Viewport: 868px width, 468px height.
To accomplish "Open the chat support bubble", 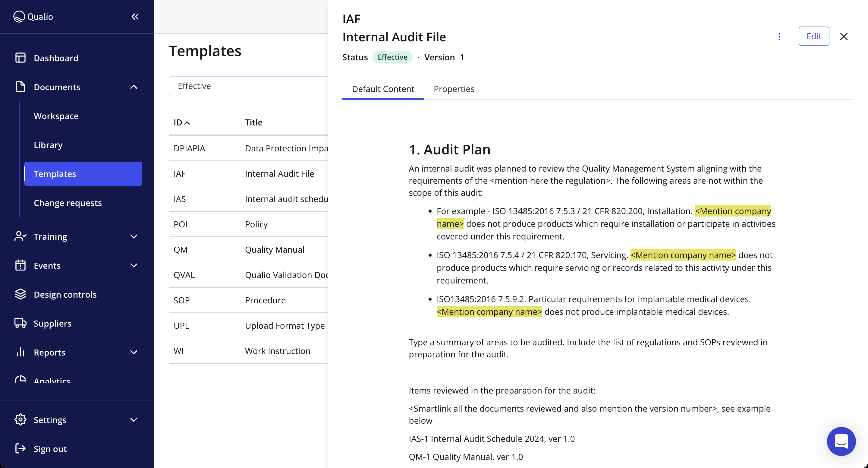I will click(841, 441).
